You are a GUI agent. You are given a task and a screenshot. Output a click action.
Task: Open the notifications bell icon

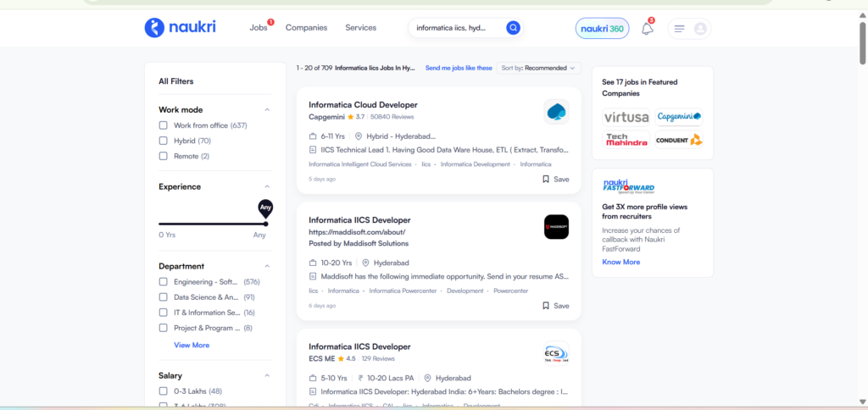coord(647,29)
